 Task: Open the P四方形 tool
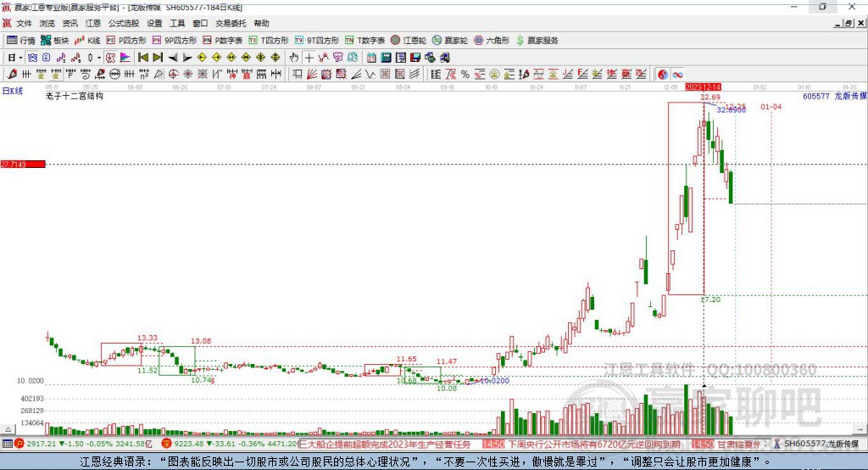tap(126, 41)
